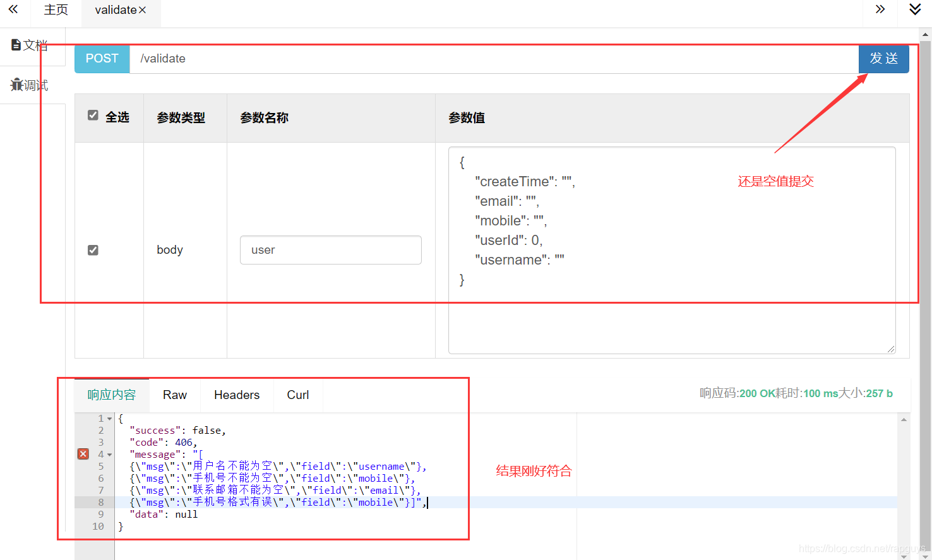Click the page scrollbar up arrow
932x560 pixels.
click(926, 35)
